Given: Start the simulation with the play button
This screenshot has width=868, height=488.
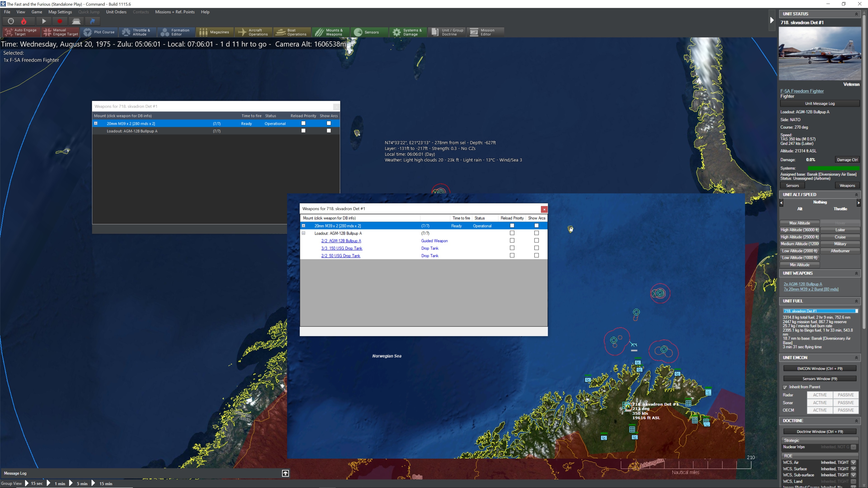Looking at the screenshot, I should point(44,21).
